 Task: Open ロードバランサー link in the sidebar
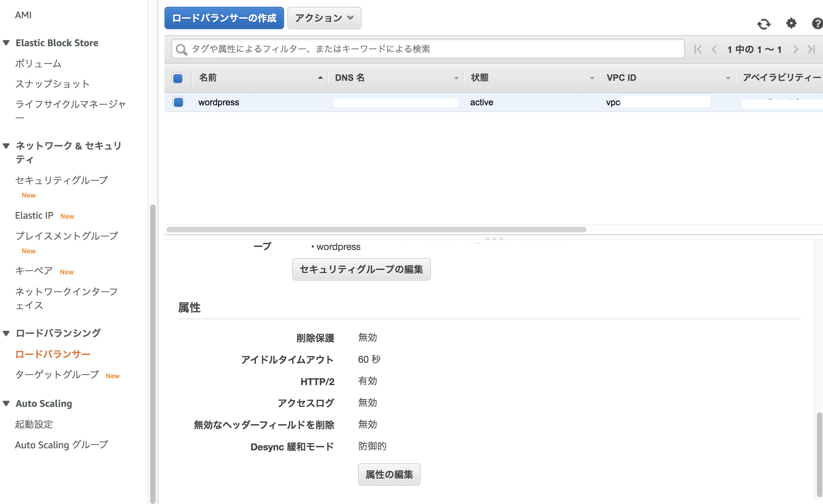[53, 354]
